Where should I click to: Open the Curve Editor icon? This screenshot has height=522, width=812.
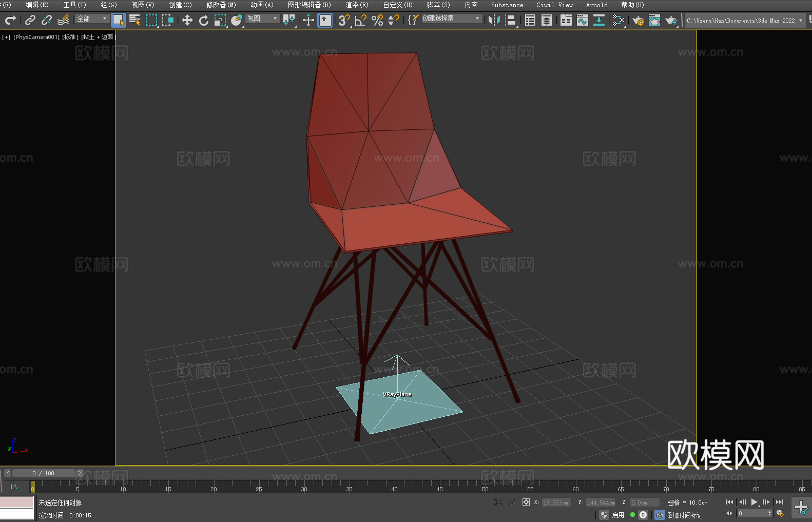[x=583, y=20]
